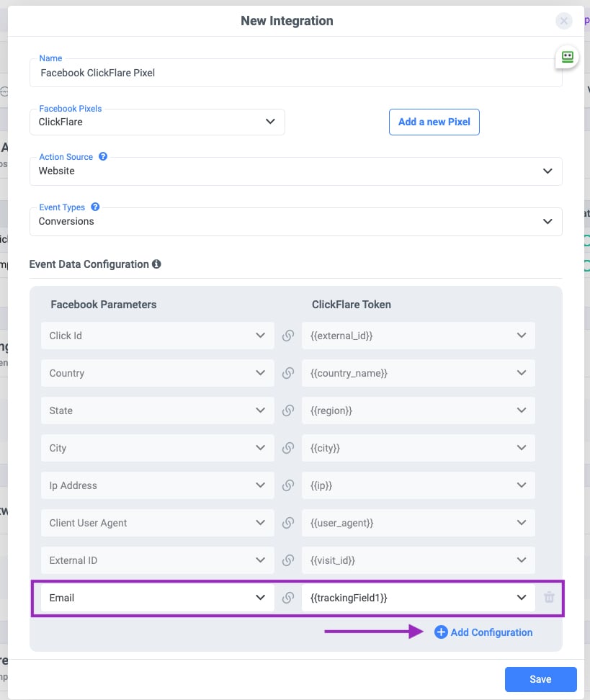Viewport: 590px width, 700px height.
Task: Expand the Email parameter dropdown
Action: pyautogui.click(x=158, y=598)
